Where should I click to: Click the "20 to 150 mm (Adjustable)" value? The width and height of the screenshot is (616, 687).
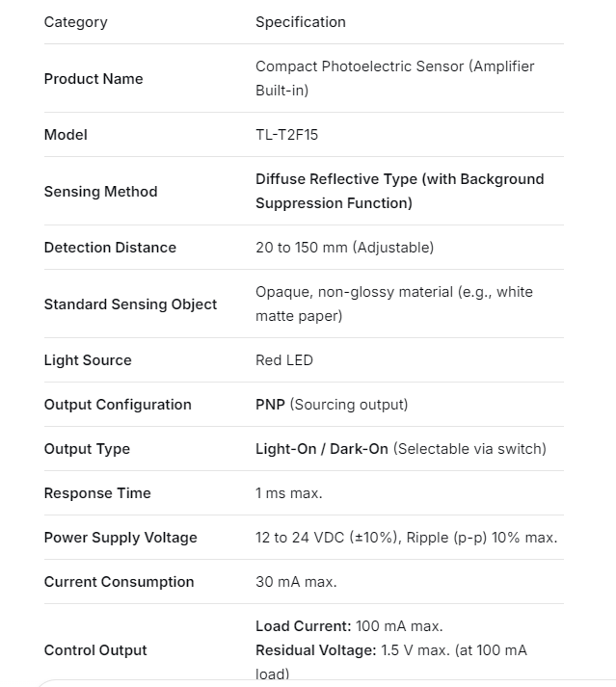[x=344, y=248]
